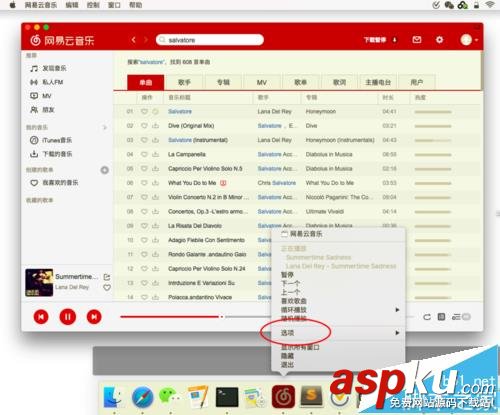
Task: Download the song La Campanella
Action: (155, 154)
